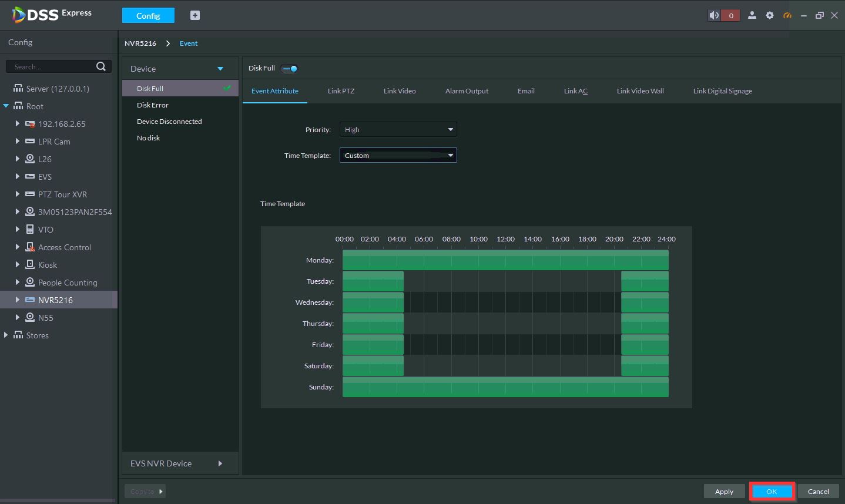Select Disk Error event in list
The width and height of the screenshot is (845, 504).
(x=153, y=105)
